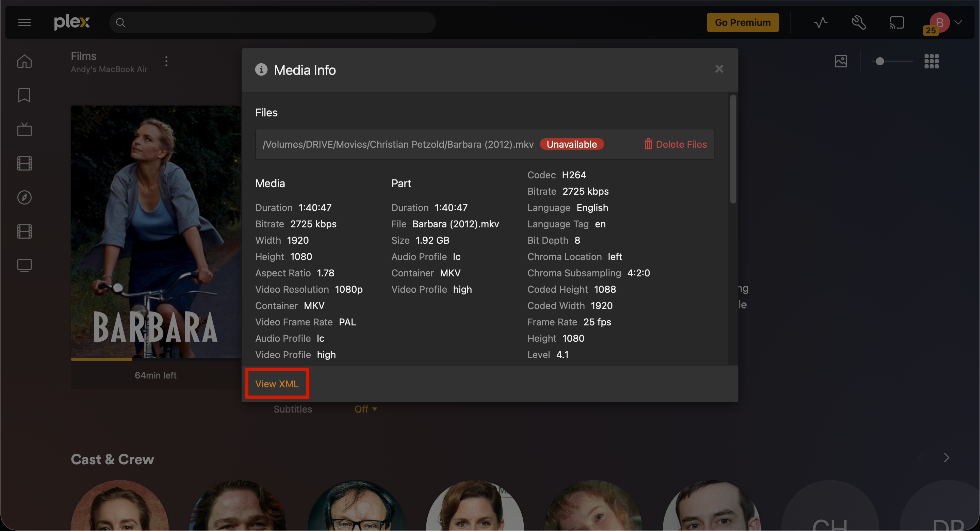Click the artwork image icon in the toolbar

841,61
